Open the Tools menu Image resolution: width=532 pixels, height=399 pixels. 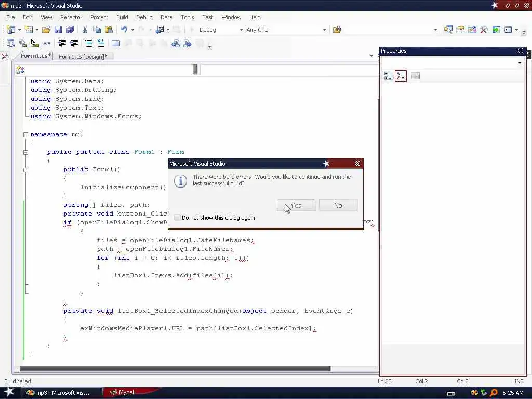click(187, 17)
